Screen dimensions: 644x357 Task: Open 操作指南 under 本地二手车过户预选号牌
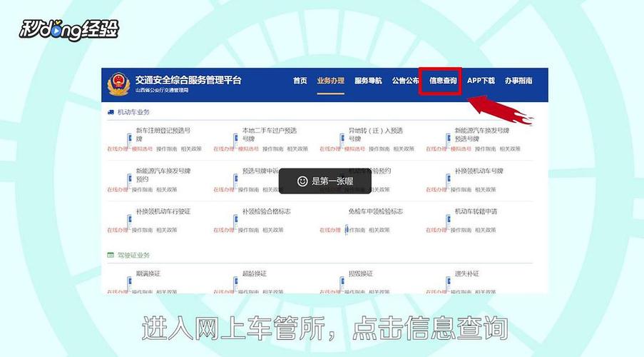click(x=272, y=149)
